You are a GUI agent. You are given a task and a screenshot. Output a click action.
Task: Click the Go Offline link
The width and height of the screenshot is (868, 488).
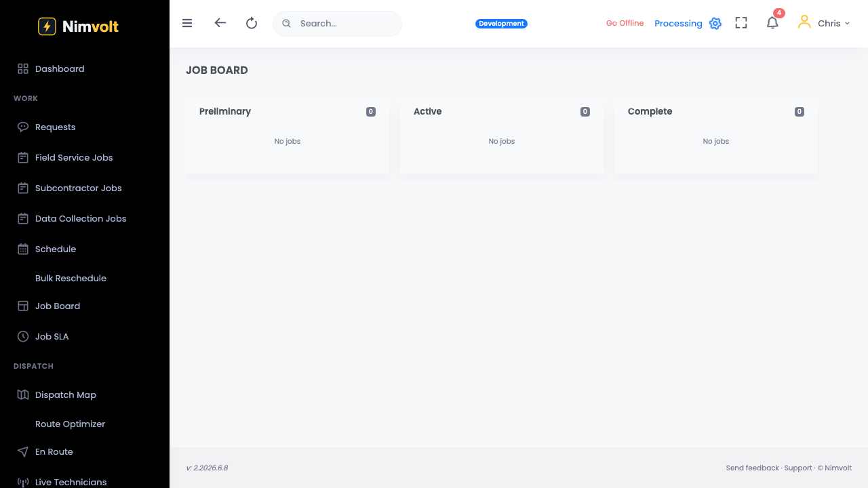pyautogui.click(x=625, y=23)
